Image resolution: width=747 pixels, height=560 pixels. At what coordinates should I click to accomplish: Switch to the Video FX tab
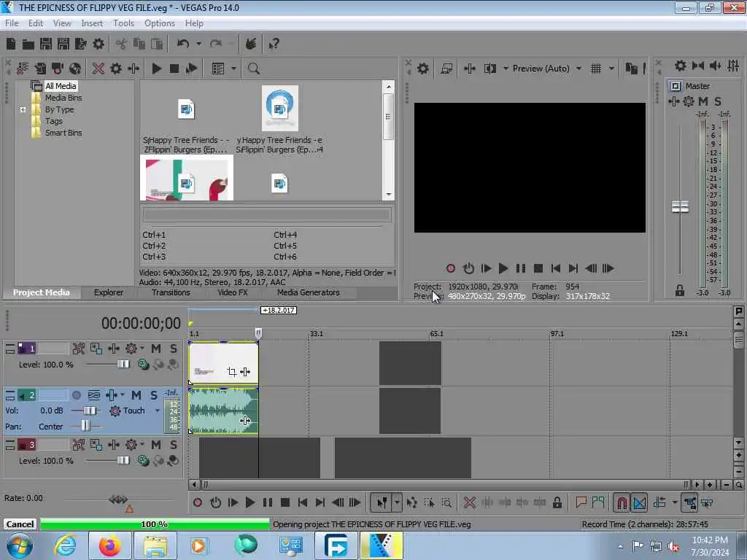tap(233, 292)
